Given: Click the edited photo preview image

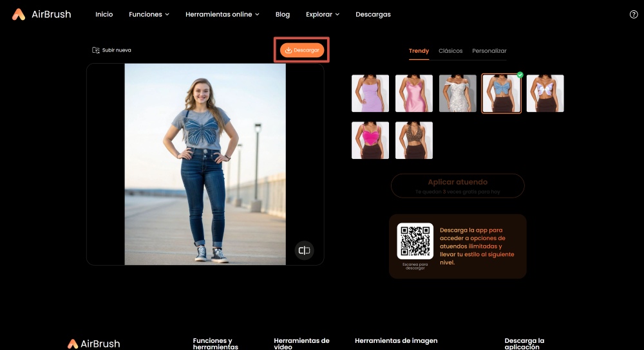Looking at the screenshot, I should coord(205,164).
